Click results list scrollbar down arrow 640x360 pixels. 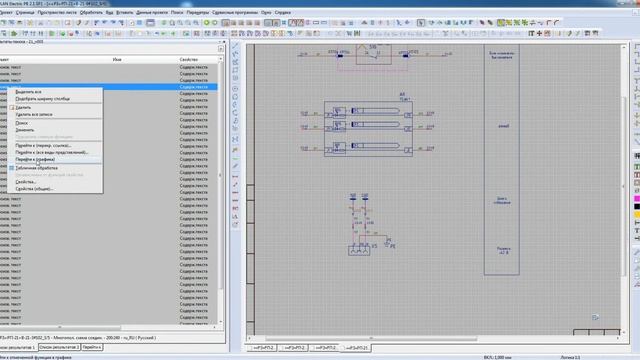click(x=221, y=322)
